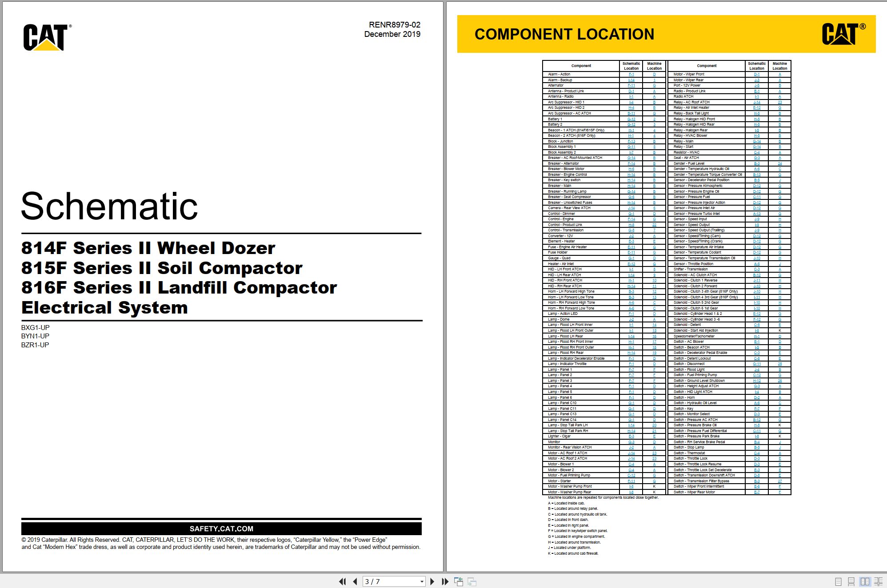Switch to two-page facing layout
The image size is (887, 588).
pos(865,581)
